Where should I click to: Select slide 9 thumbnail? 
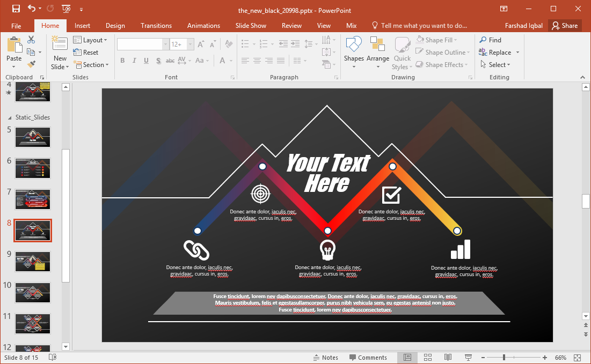click(32, 262)
